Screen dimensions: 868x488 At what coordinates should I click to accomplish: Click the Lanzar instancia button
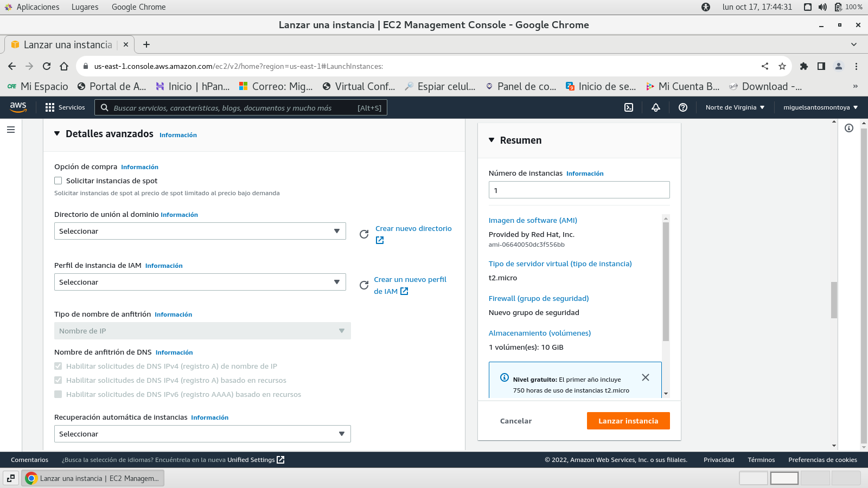pos(628,421)
